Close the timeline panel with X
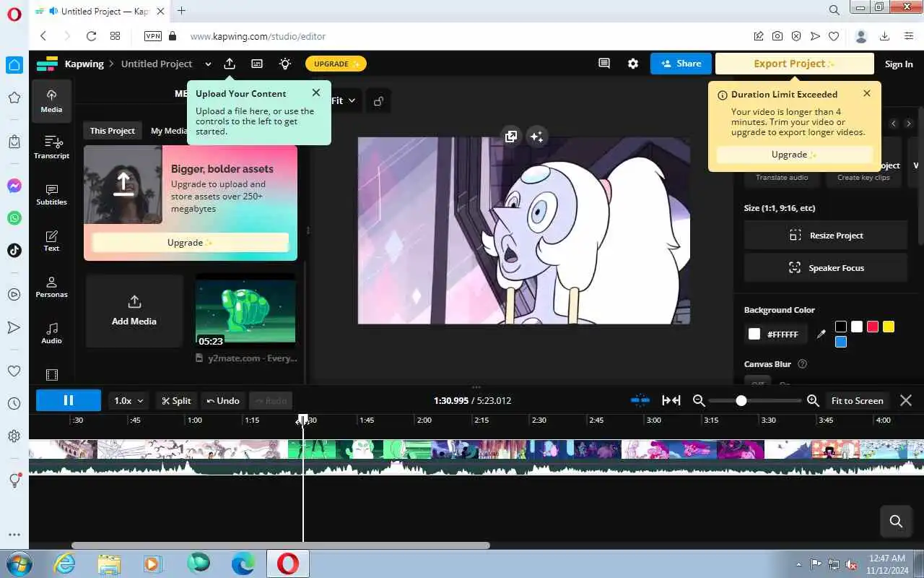This screenshot has height=578, width=924. 906,400
